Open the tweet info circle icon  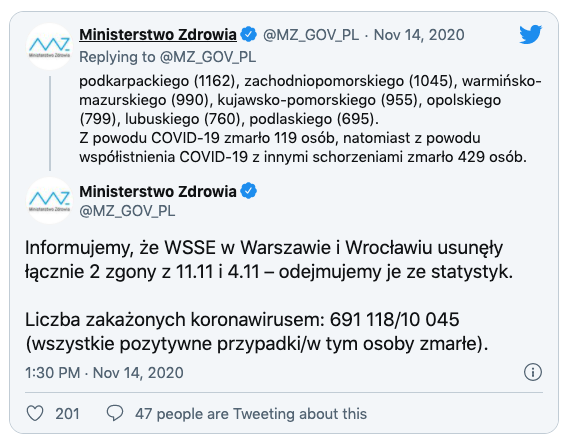click(x=533, y=372)
